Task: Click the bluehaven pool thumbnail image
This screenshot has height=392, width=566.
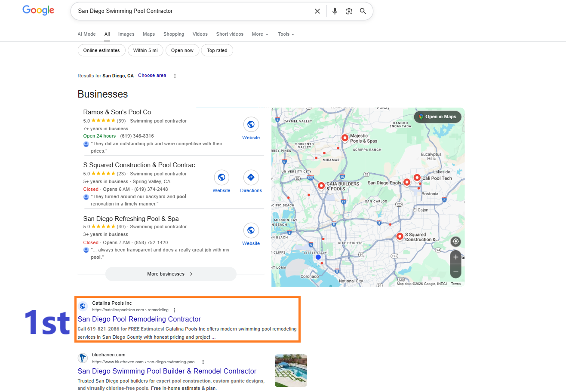Action: (291, 371)
